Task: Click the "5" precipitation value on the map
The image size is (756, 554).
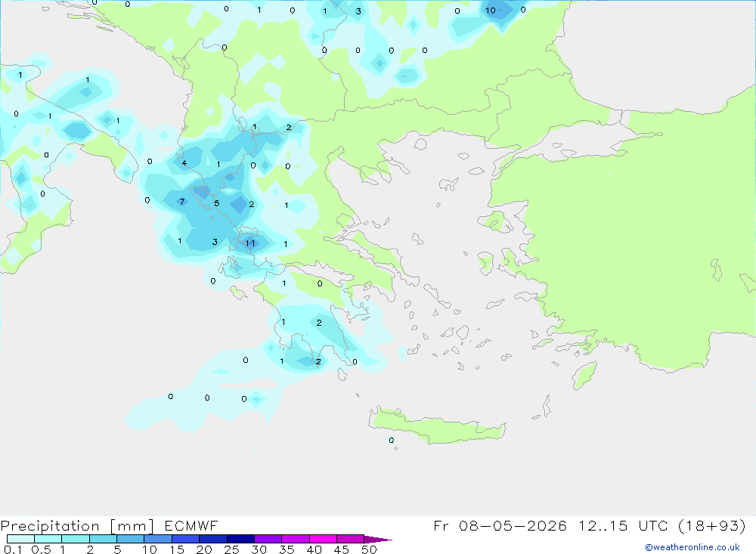Action: tap(217, 203)
